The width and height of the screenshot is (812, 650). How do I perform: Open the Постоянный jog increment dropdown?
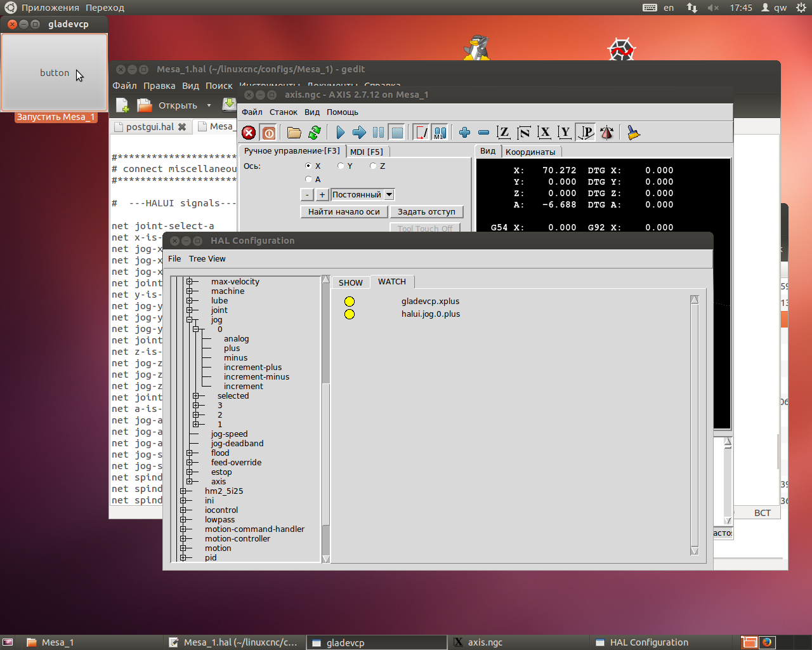389,195
